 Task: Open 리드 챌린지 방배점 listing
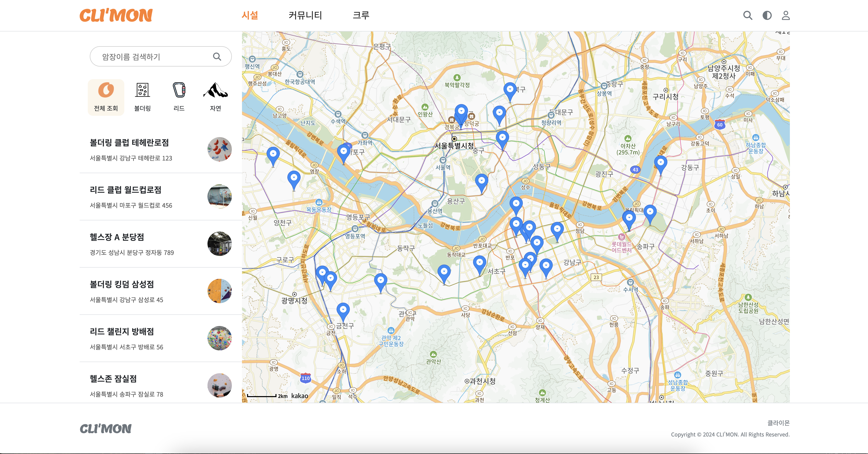coord(160,338)
